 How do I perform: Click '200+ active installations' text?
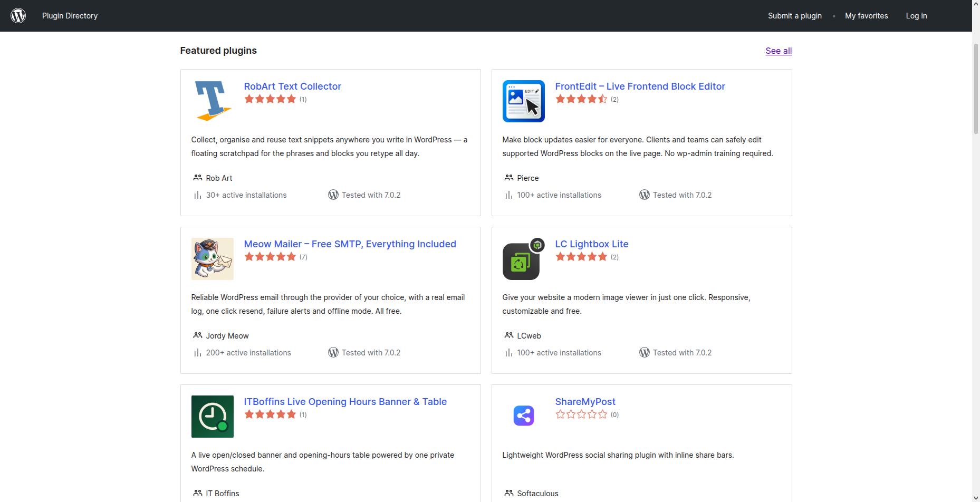pos(248,353)
